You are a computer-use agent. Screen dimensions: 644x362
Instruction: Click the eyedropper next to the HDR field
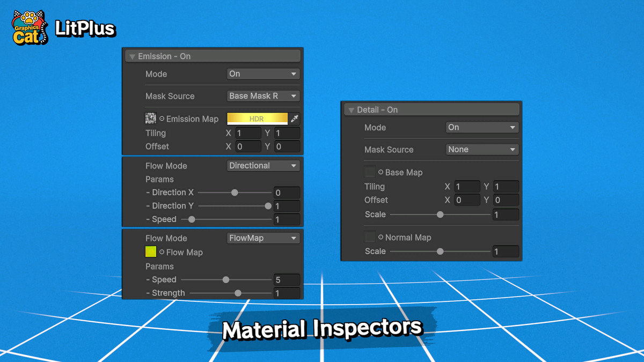[x=294, y=119]
